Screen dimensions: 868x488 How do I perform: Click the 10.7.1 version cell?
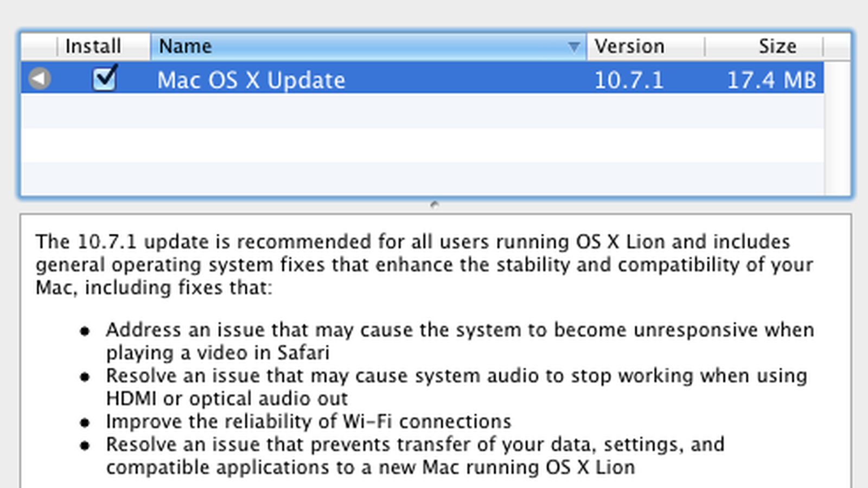point(629,80)
